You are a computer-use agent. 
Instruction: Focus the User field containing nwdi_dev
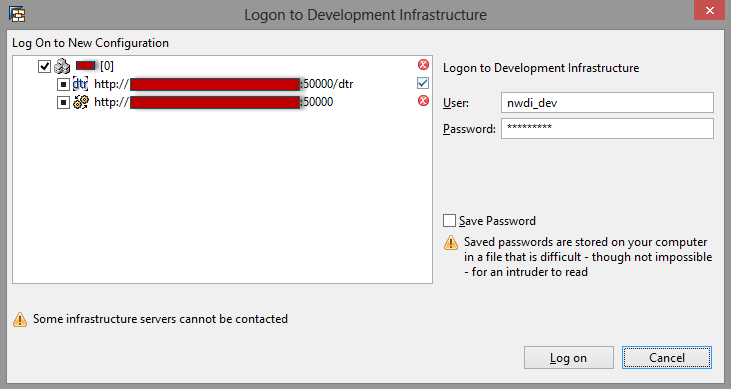tap(607, 103)
